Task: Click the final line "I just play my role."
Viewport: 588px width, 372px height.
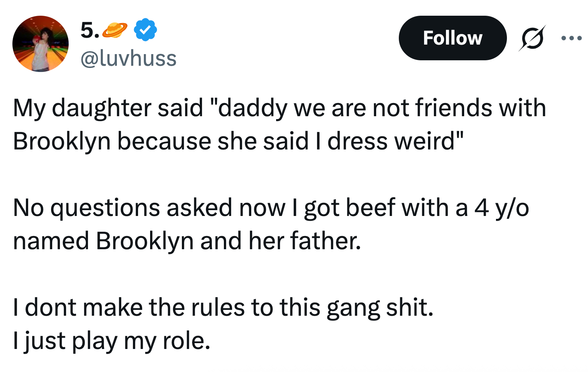Action: (112, 341)
